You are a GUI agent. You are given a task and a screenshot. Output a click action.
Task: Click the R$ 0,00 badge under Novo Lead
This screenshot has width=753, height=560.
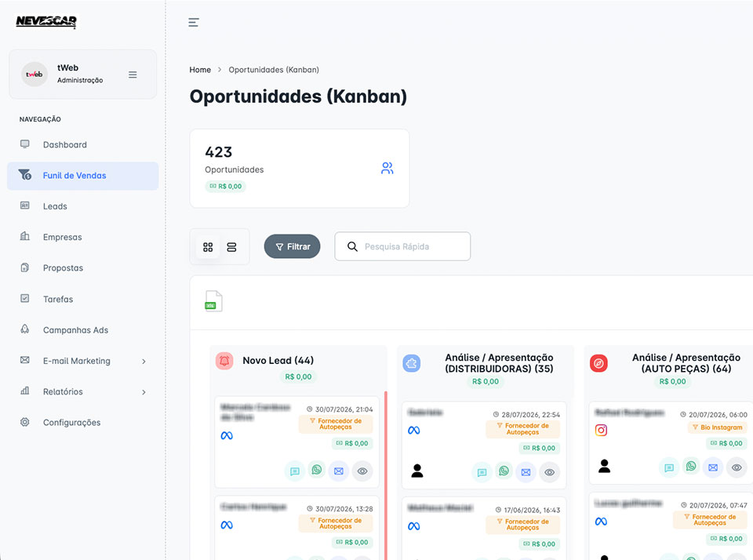point(298,377)
